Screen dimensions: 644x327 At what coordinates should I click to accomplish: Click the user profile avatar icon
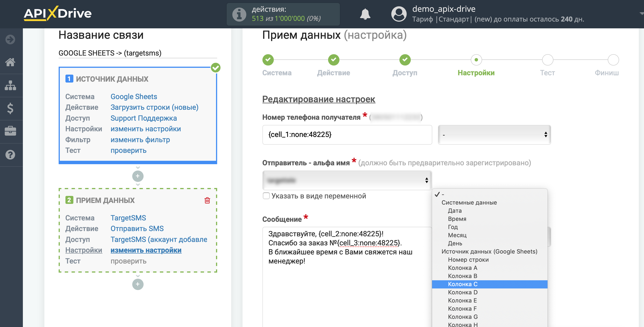tap(399, 14)
